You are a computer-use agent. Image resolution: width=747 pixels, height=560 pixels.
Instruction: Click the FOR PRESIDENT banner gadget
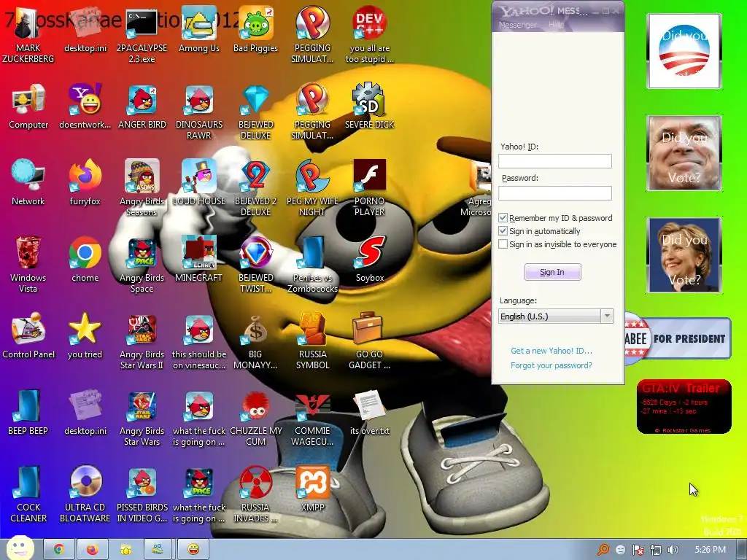678,338
